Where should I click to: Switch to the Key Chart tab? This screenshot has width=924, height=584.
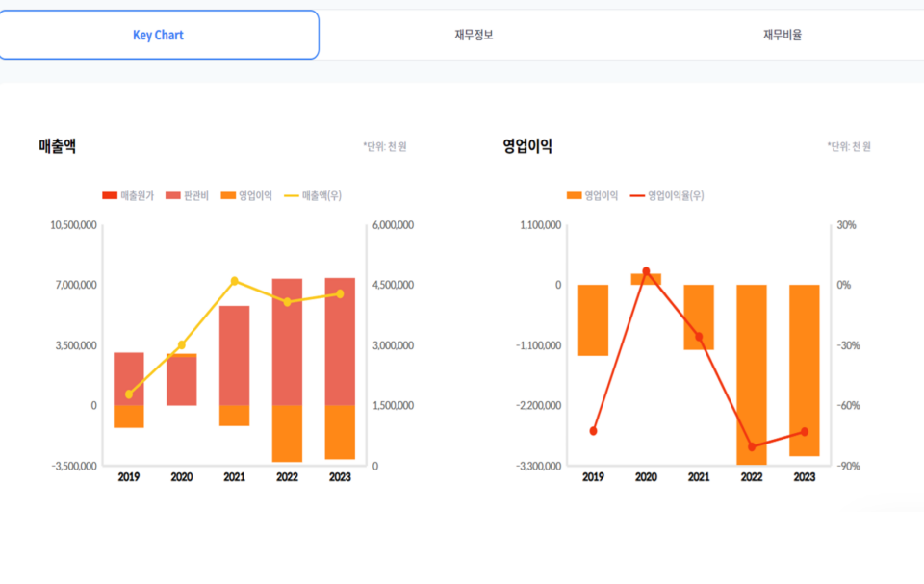pyautogui.click(x=159, y=36)
